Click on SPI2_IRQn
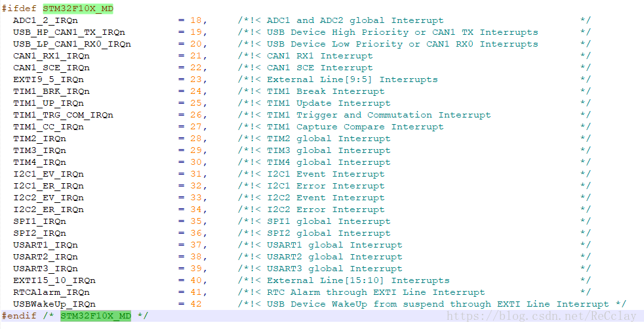The image size is (644, 329). [x=39, y=234]
